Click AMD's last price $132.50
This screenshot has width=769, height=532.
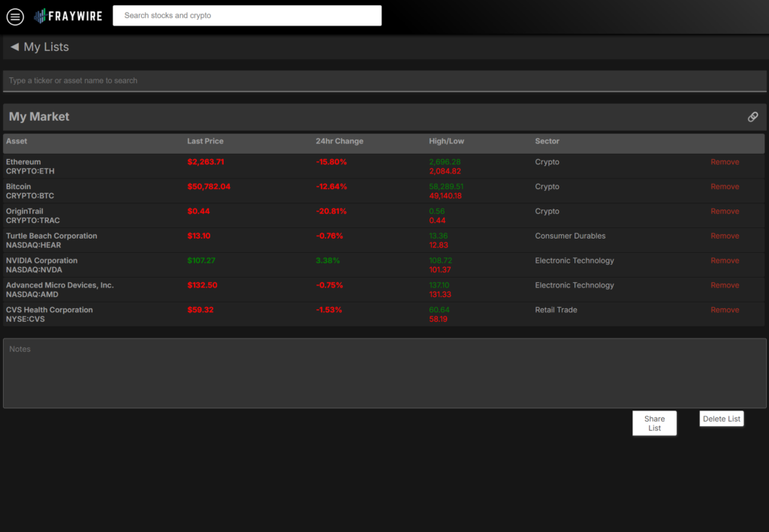coord(202,285)
